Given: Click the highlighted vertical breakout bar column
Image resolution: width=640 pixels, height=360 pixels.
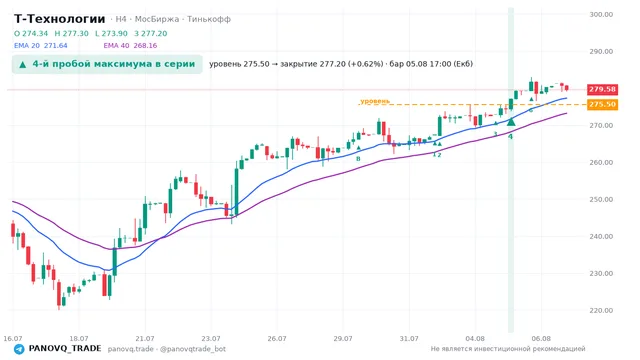Looking at the screenshot, I should (x=511, y=170).
